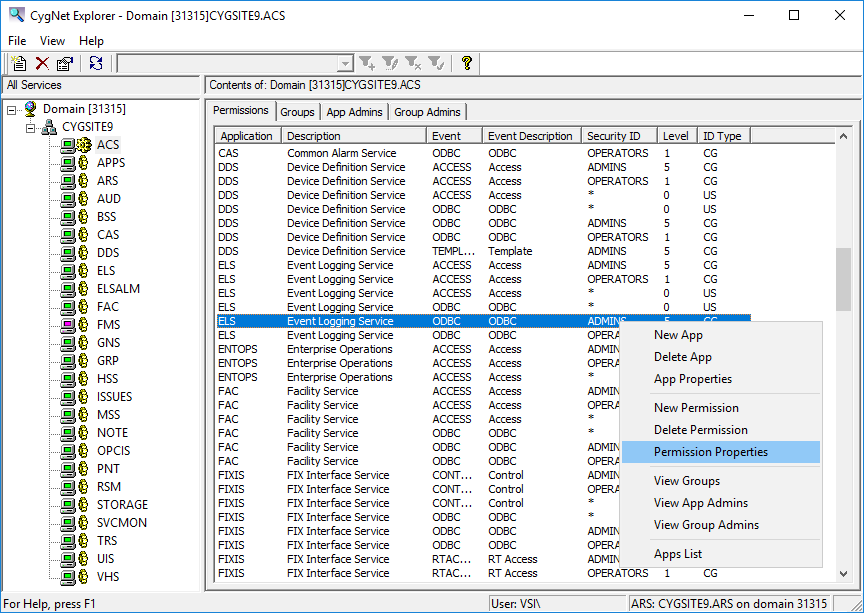This screenshot has height=613, width=864.
Task: Click the Edit filter funnel icon
Action: [390, 63]
